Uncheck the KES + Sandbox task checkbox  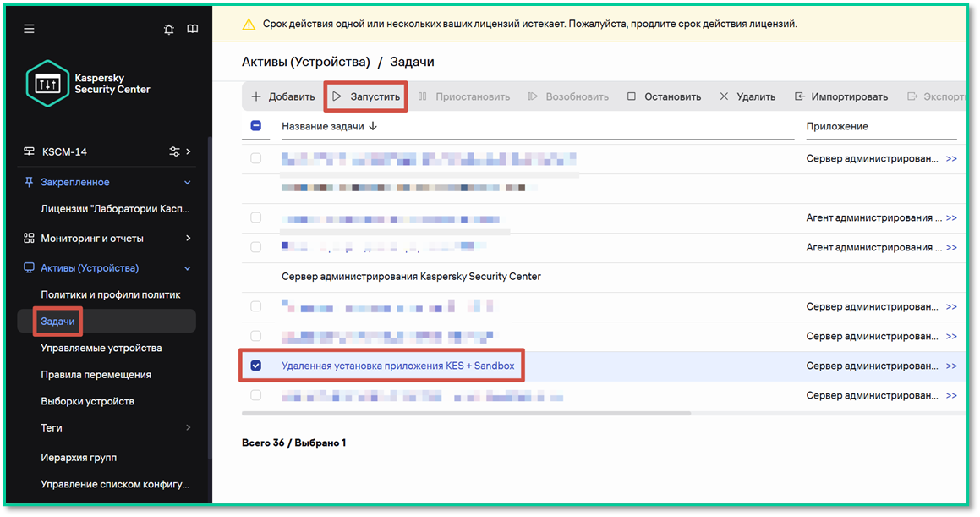[255, 365]
